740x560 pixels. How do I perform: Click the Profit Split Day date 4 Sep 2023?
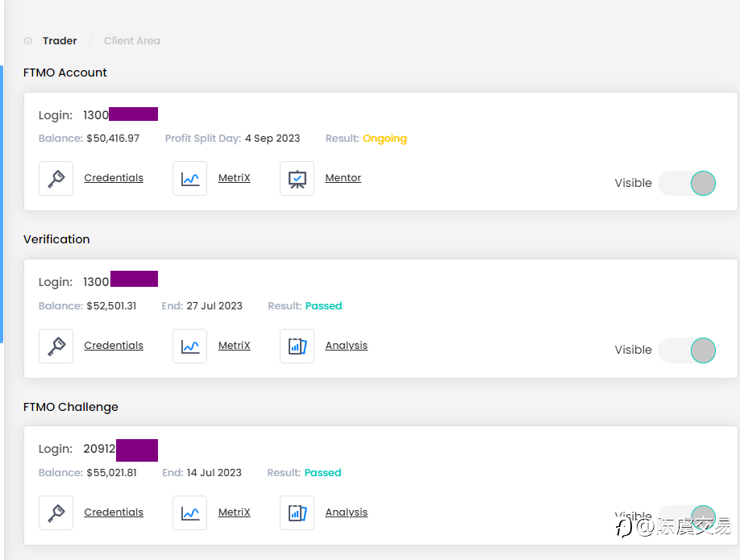point(272,139)
